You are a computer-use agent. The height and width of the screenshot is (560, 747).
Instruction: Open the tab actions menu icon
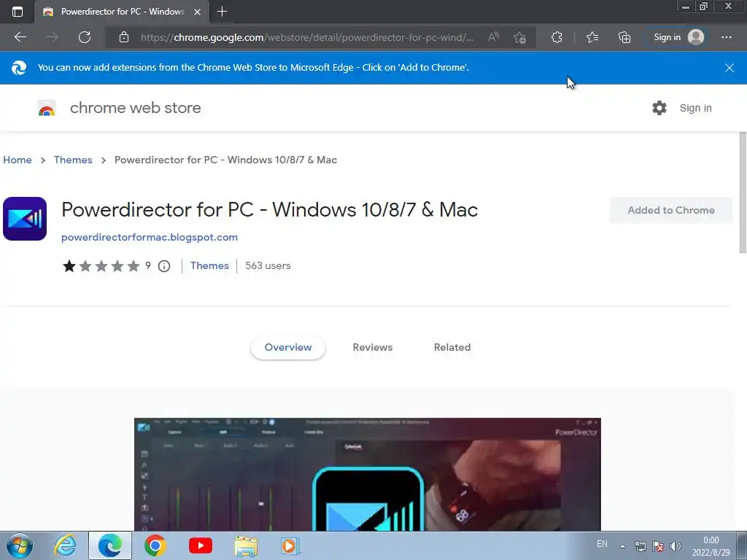pyautogui.click(x=18, y=12)
